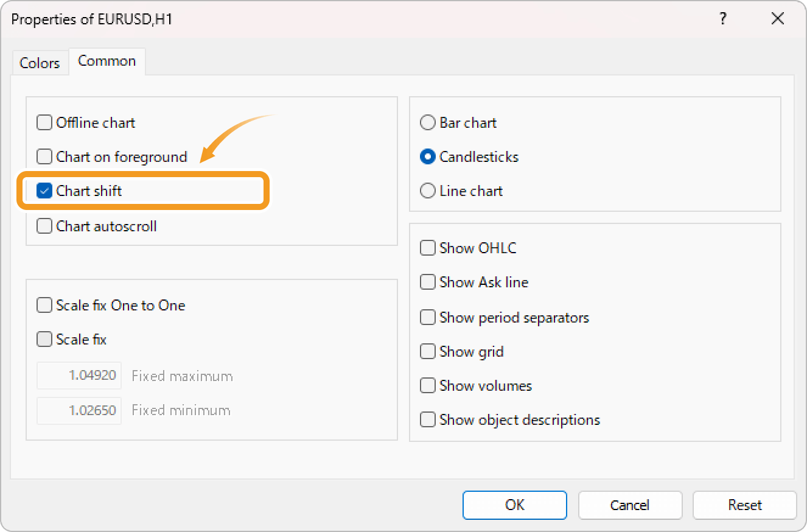Turn on Show OHLC
807x532 pixels.
(428, 248)
